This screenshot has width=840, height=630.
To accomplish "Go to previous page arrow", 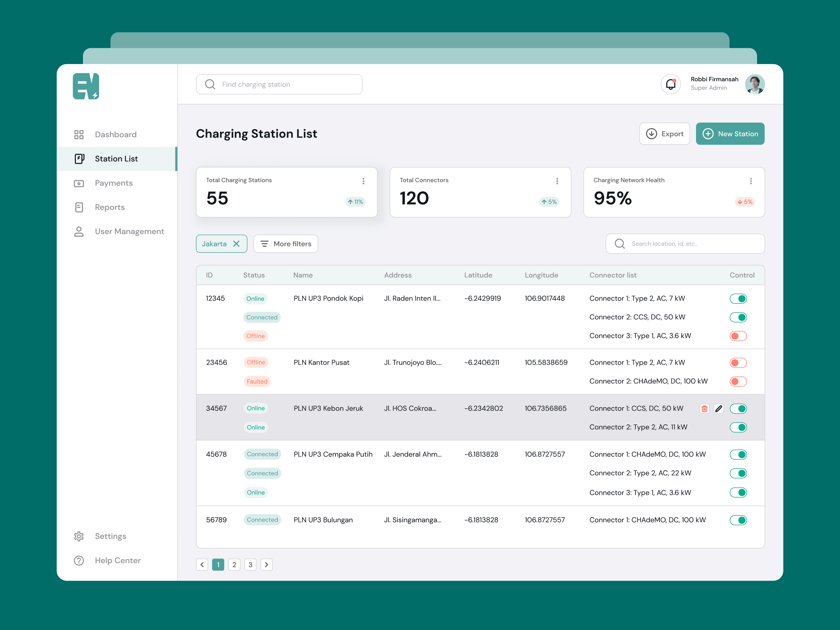I will pos(202,565).
